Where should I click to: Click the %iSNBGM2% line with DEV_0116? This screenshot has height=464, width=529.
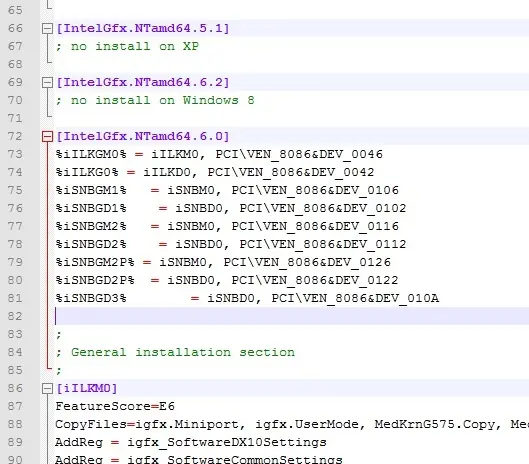tap(227, 226)
